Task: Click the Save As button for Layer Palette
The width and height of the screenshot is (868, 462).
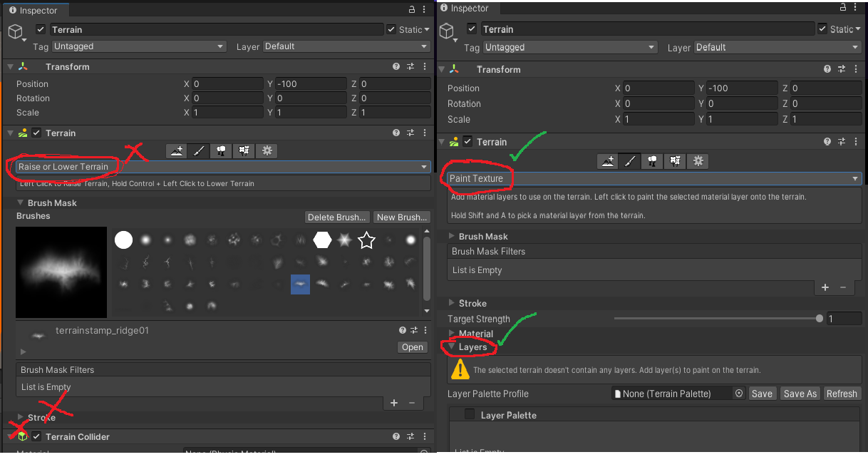Action: pos(800,393)
